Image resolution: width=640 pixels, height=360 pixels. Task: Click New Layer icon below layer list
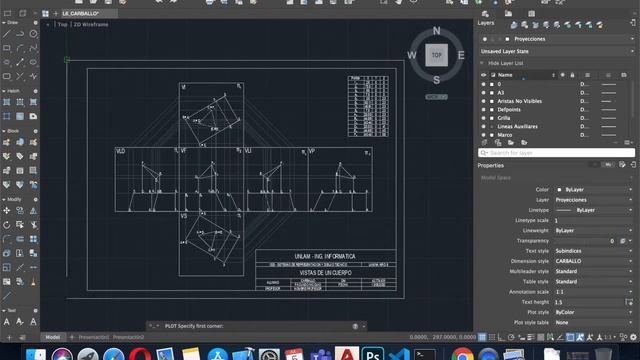(484, 142)
